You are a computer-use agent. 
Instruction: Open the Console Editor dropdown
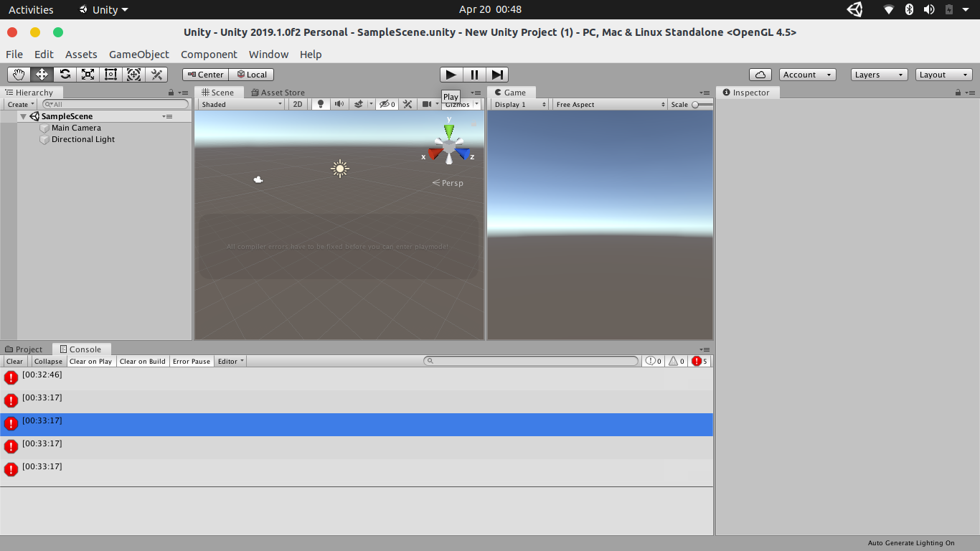(230, 361)
